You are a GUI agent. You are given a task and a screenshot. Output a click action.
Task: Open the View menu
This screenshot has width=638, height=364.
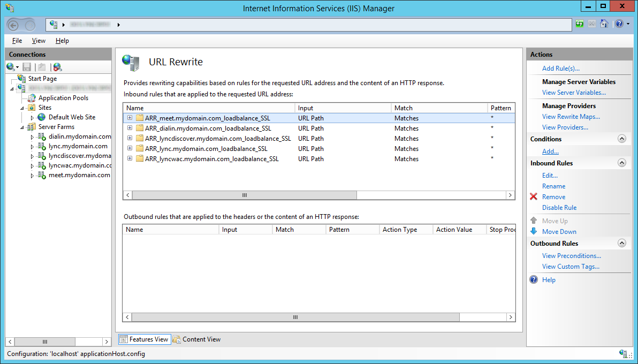(39, 41)
